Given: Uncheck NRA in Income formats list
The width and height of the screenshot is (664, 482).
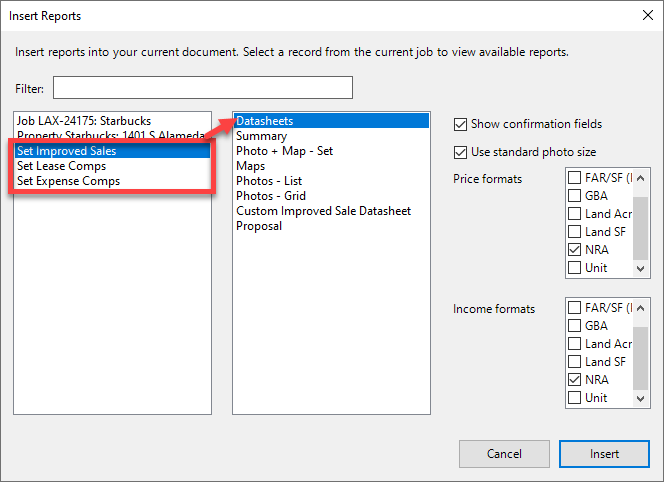Looking at the screenshot, I should pyautogui.click(x=574, y=380).
